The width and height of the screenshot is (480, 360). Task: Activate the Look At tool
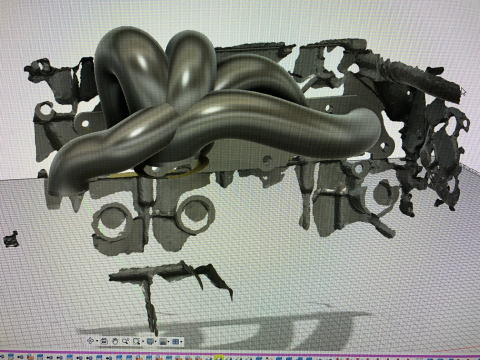(104, 341)
